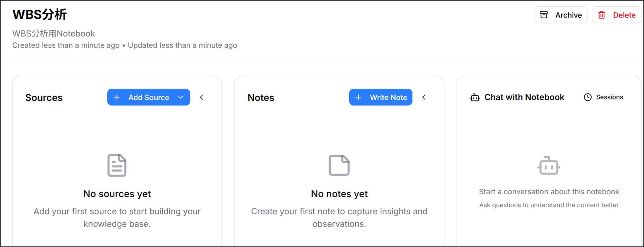Delete this notebook
This screenshot has width=644, height=247.
click(624, 15)
